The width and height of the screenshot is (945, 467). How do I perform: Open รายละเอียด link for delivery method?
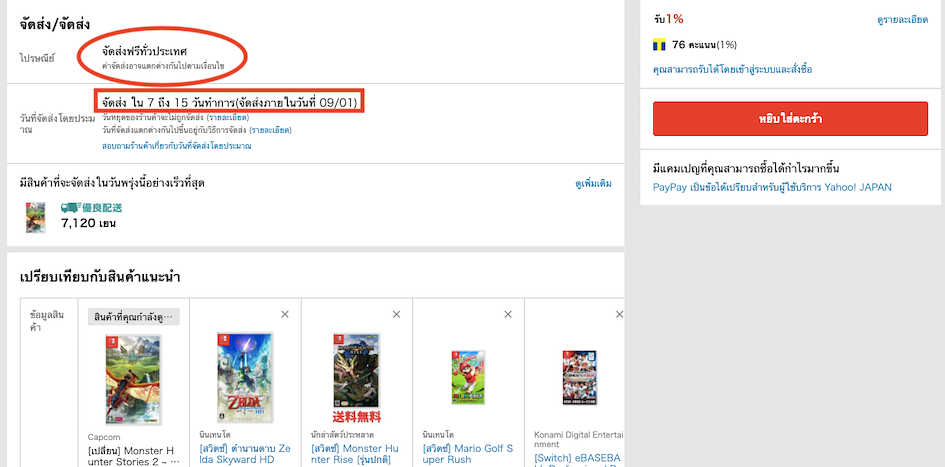click(x=271, y=130)
